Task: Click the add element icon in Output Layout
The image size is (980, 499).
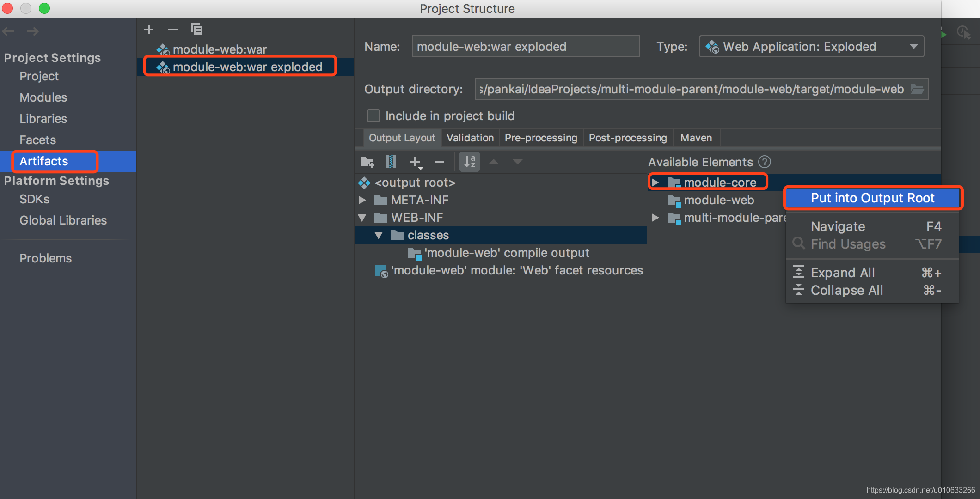Action: tap(415, 162)
